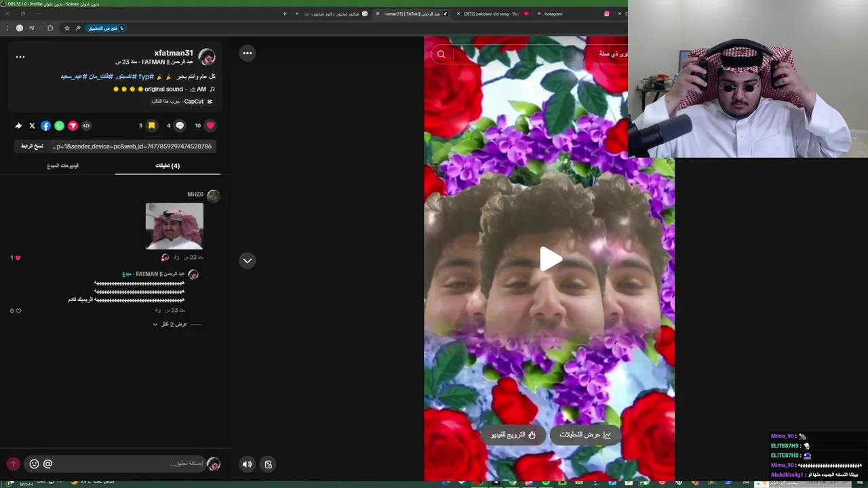Screen dimensions: 868x488
Task: Open the browser three-dot menu
Action: click(7, 28)
